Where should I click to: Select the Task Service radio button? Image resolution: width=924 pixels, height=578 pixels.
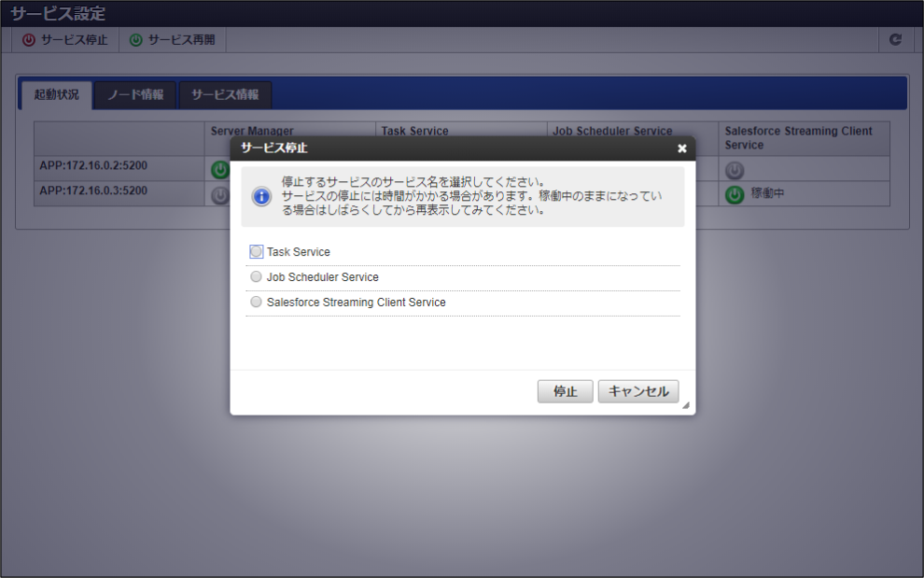[256, 252]
